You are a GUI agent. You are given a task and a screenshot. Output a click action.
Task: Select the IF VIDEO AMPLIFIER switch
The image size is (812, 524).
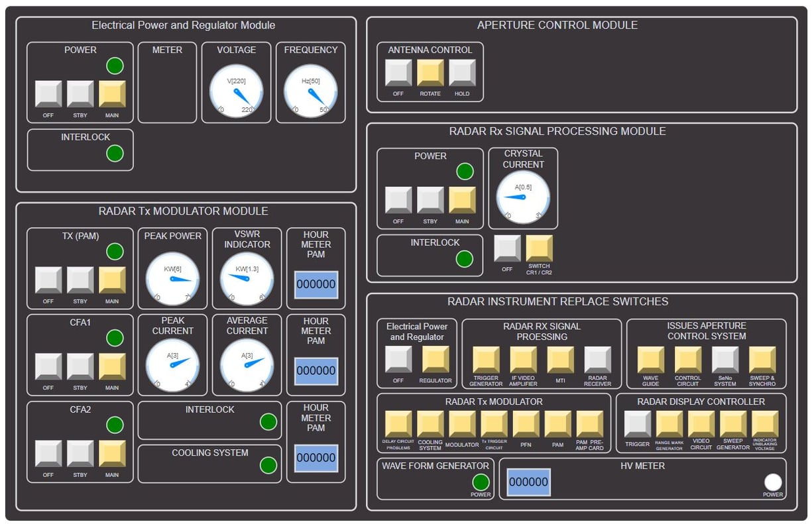(523, 359)
